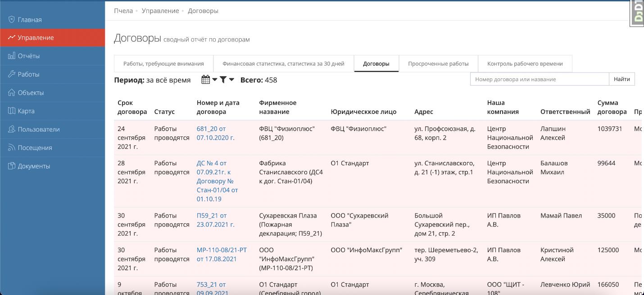Viewport: 644px width, 295px height.
Task: Click the users icon beside Пользователи
Action: (x=12, y=129)
